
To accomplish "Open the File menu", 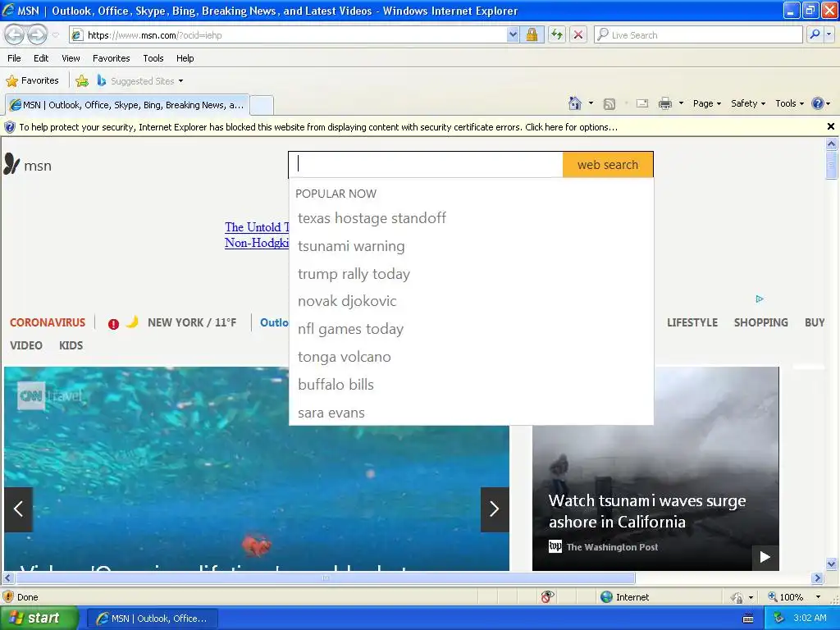I will (x=15, y=58).
